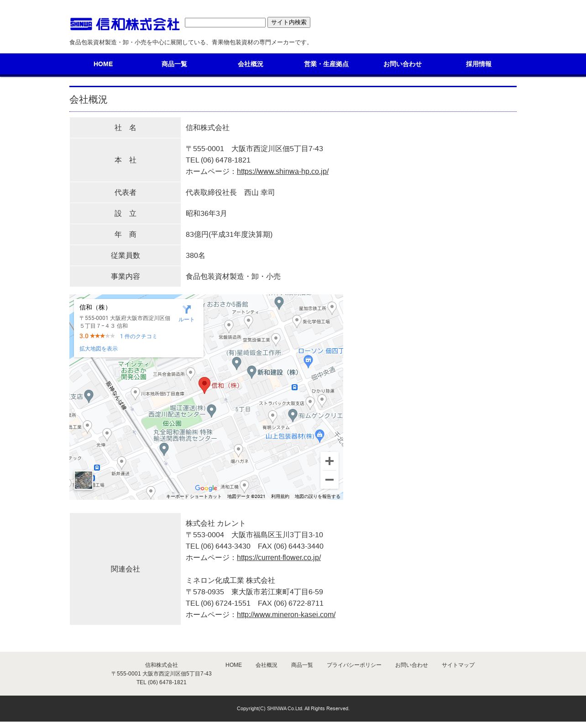Click the 川本地所佃5丁目倉庫 map marker
The width and height of the screenshot is (586, 728).
[135, 393]
